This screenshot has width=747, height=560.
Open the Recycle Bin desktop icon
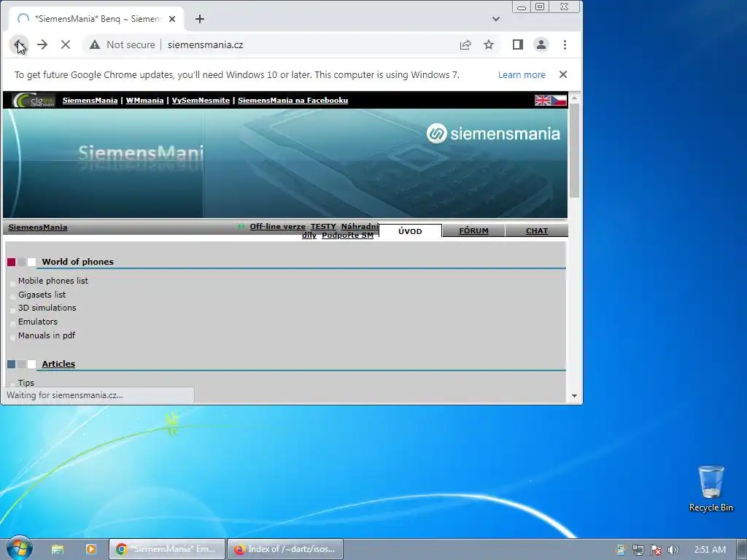coord(711,489)
